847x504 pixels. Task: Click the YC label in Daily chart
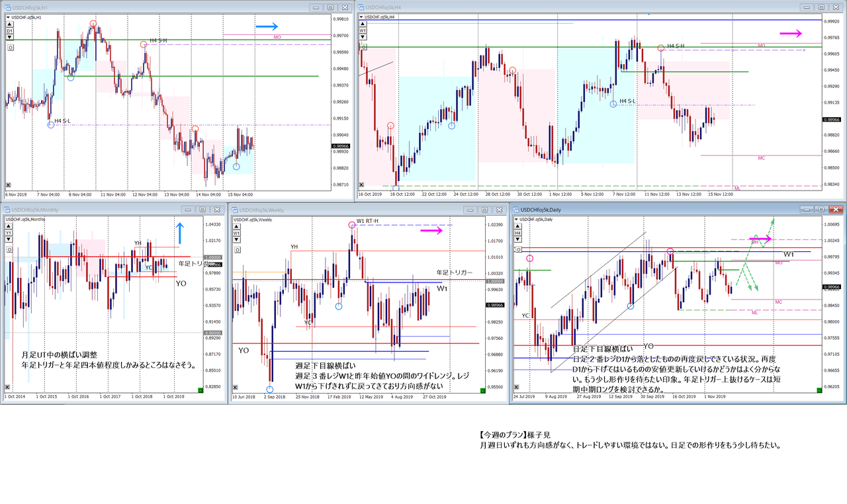(525, 315)
